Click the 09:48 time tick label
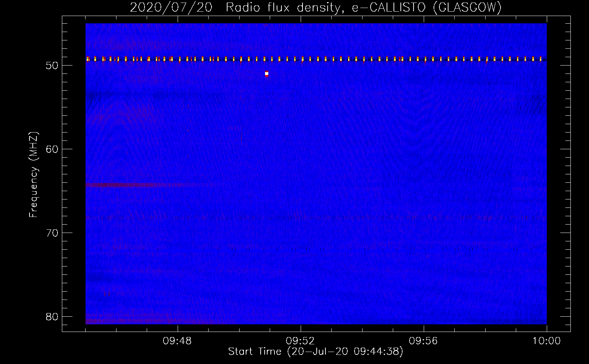Image resolution: width=589 pixels, height=364 pixels. tap(177, 341)
